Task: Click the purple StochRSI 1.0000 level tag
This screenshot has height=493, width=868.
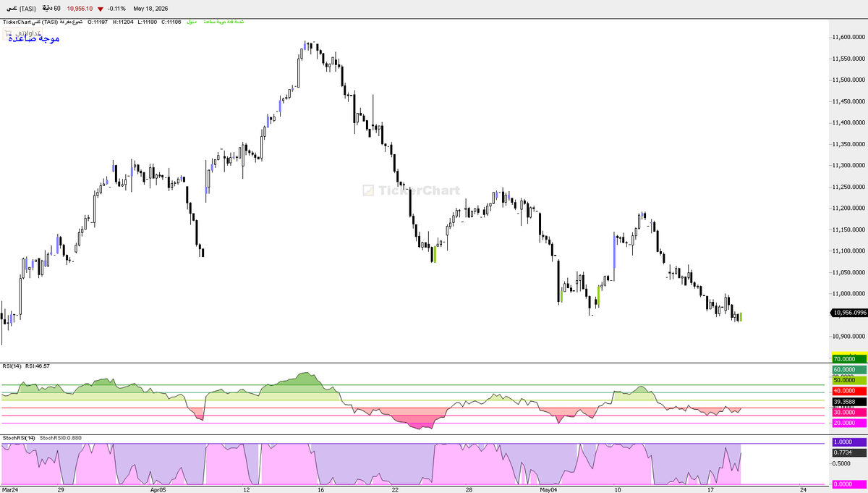Action: pos(849,442)
